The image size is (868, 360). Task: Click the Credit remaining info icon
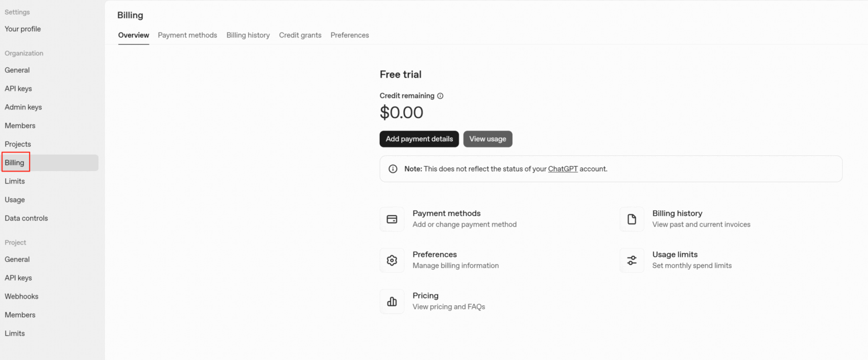coord(439,96)
